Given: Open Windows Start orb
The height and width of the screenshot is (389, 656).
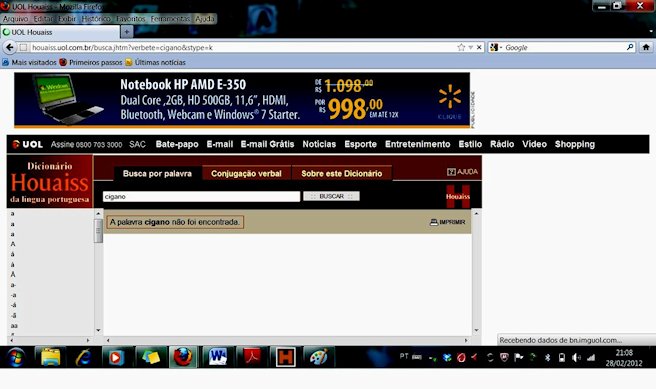Looking at the screenshot, I should [16, 358].
